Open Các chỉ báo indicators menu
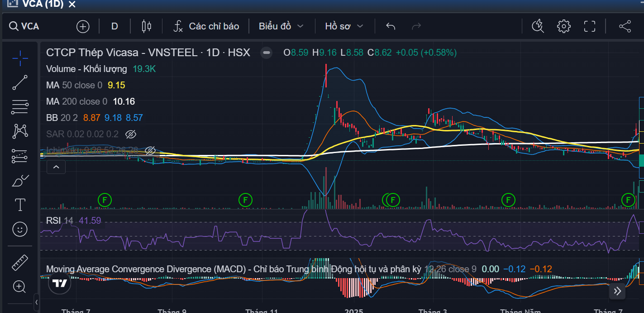644x313 pixels. pos(206,26)
